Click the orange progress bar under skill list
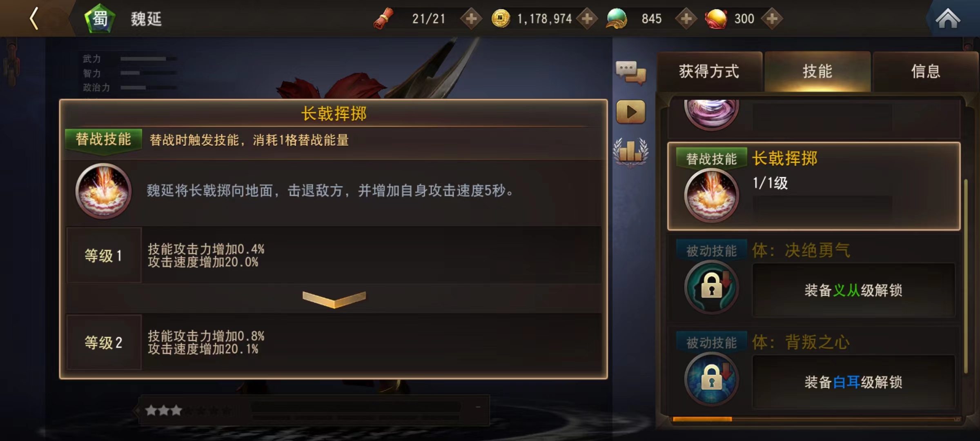980x441 pixels. tap(702, 419)
